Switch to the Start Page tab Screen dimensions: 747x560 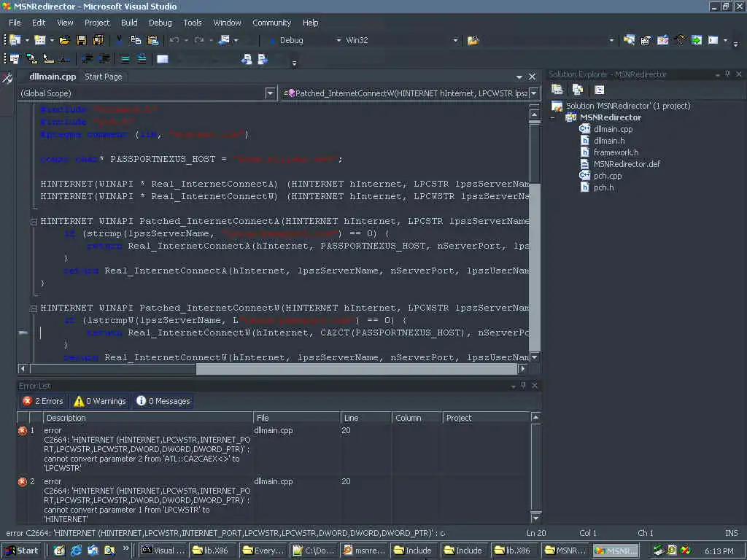click(104, 77)
